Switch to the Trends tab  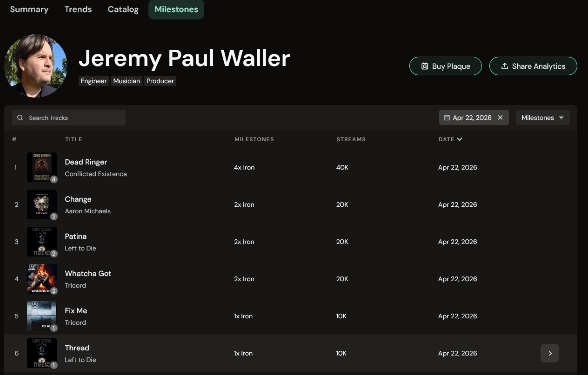point(78,9)
